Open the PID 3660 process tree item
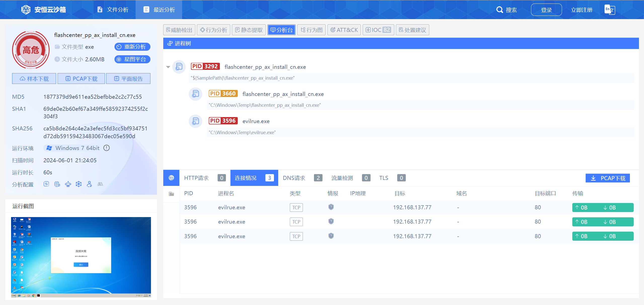Screen dimensions: 644x305 pos(283,94)
